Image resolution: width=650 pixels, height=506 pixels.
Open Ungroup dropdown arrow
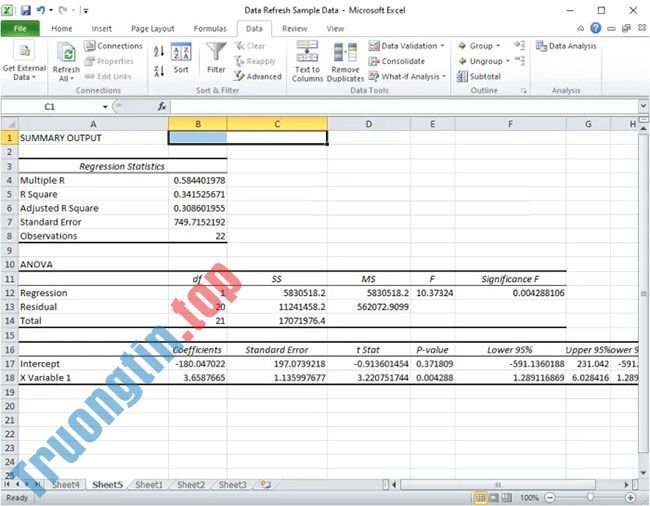pyautogui.click(x=507, y=61)
